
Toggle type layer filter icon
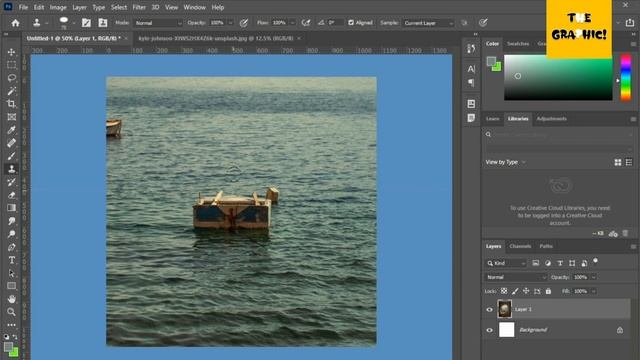point(560,263)
